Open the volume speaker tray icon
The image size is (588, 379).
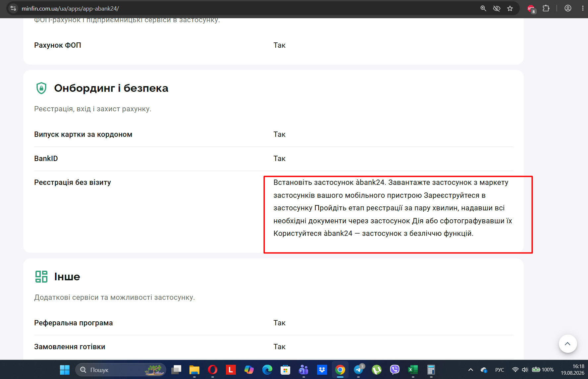pos(525,370)
